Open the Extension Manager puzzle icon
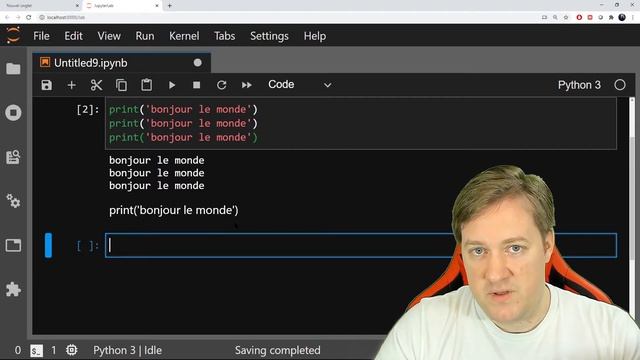The width and height of the screenshot is (640, 360). pos(13,289)
